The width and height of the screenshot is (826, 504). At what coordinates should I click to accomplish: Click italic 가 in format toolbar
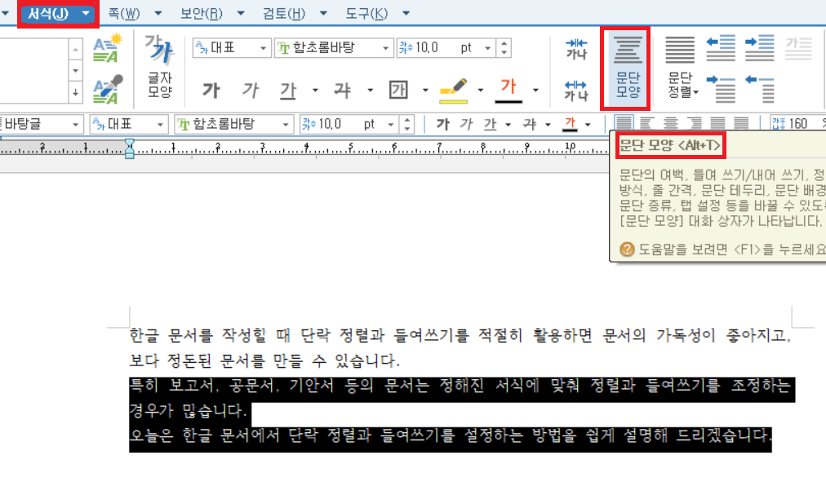point(467,124)
